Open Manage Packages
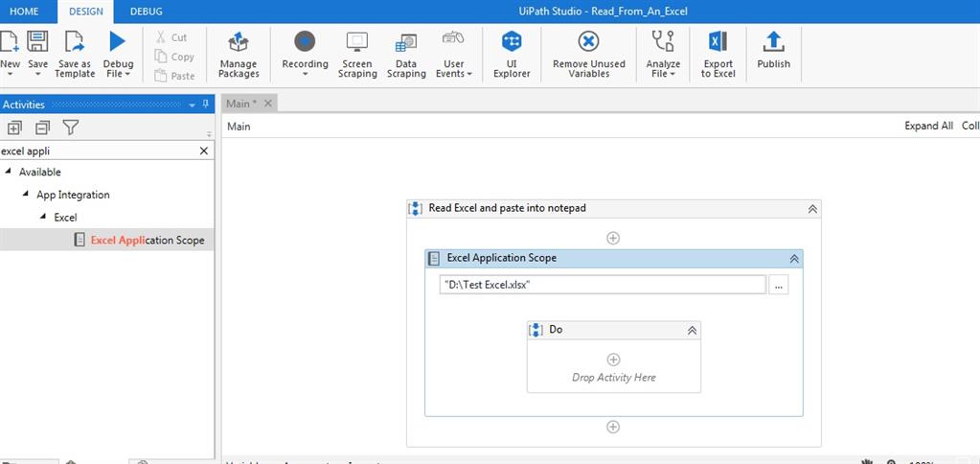Viewport: 980px width, 464px height. [239, 55]
